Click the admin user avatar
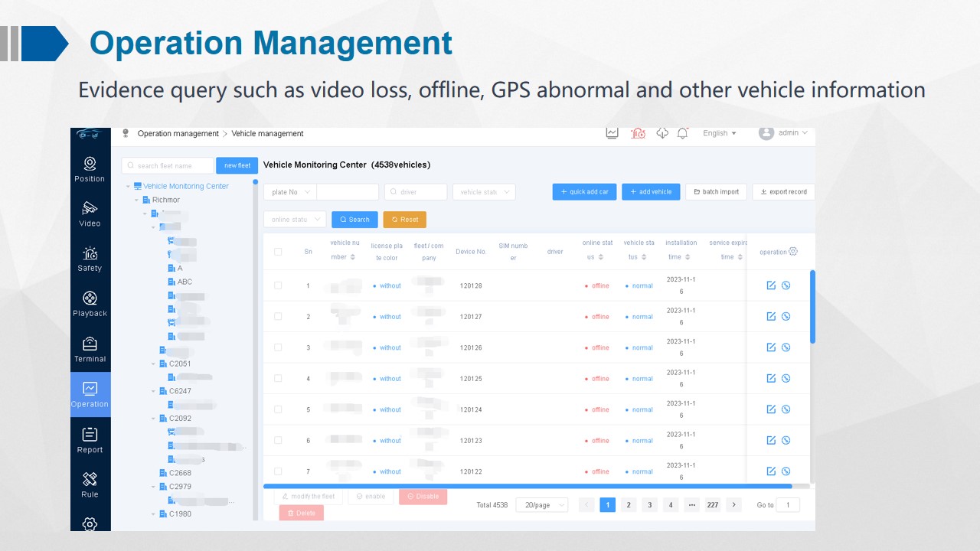The image size is (980, 551). pos(766,133)
